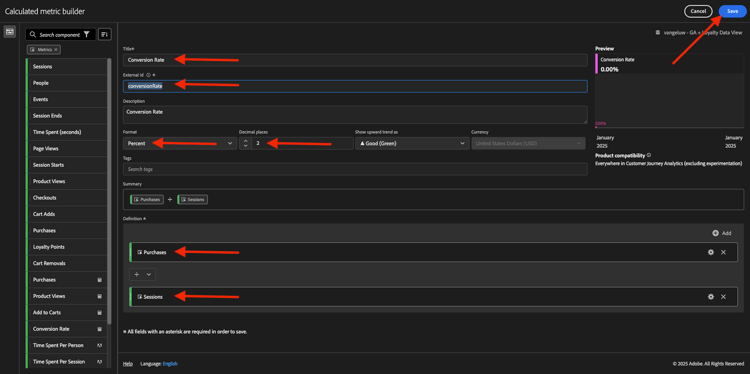The height and width of the screenshot is (374, 750).
Task: Open the division operator dropdown
Action: tap(143, 275)
